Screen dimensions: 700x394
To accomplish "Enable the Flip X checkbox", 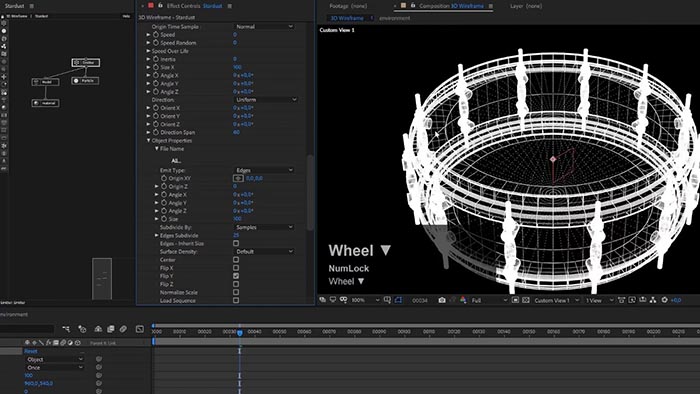I will [x=236, y=268].
